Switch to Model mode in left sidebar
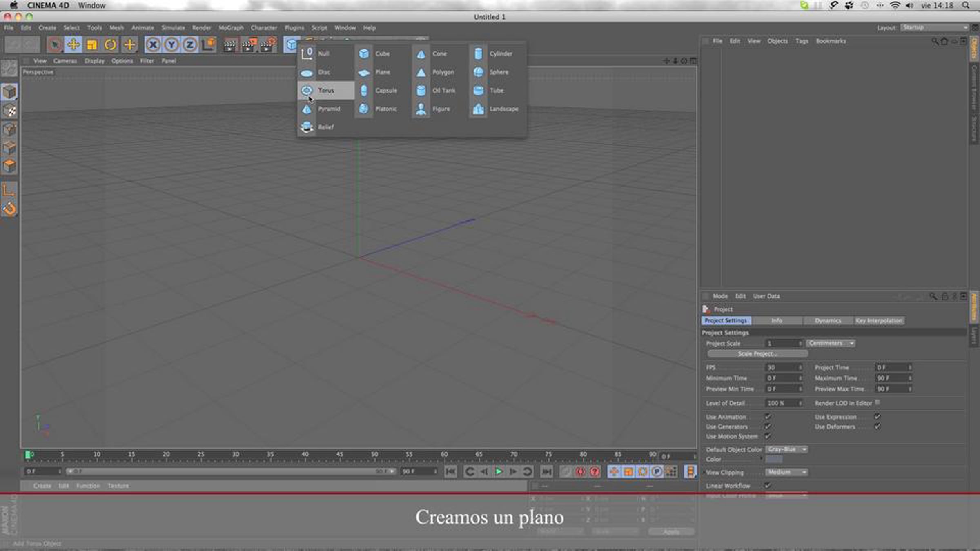This screenshot has height=551, width=980. click(9, 92)
